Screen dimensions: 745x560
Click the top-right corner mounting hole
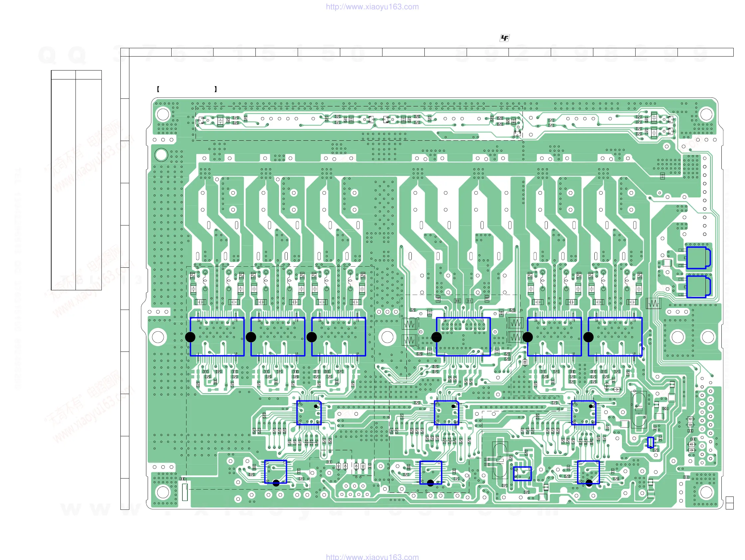706,114
